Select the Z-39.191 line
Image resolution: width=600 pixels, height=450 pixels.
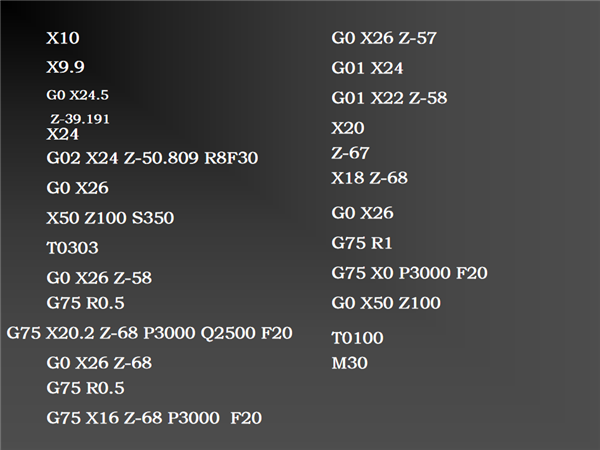80,118
